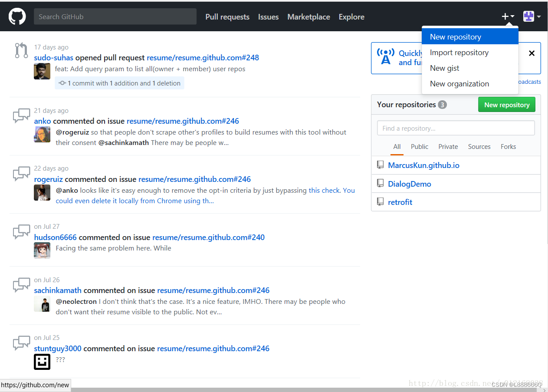
Task: Click the green New repository button
Action: point(507,105)
